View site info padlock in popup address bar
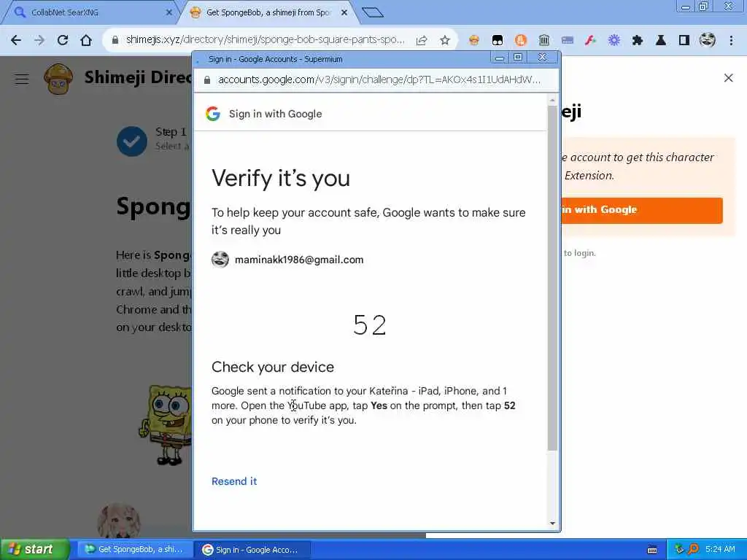The width and height of the screenshot is (747, 560). click(x=207, y=80)
